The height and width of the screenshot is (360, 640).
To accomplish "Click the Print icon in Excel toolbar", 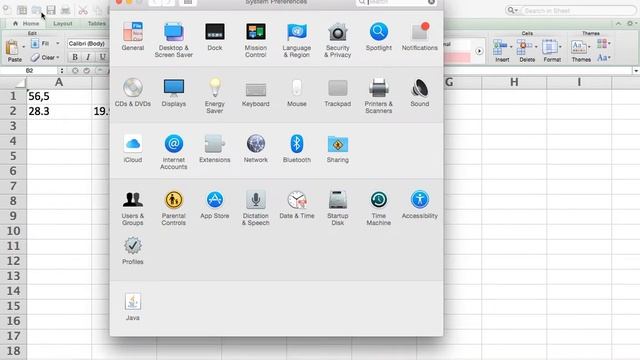I will click(x=66, y=10).
